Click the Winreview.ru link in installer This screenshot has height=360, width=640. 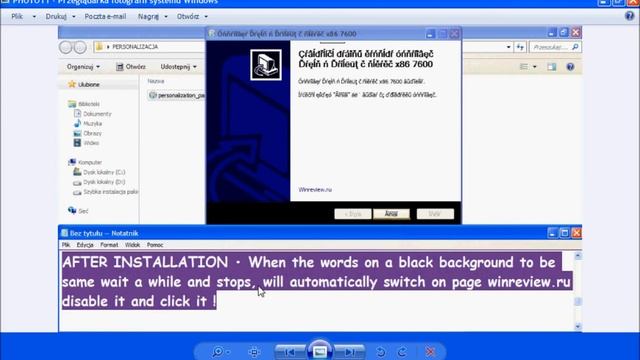(x=315, y=190)
